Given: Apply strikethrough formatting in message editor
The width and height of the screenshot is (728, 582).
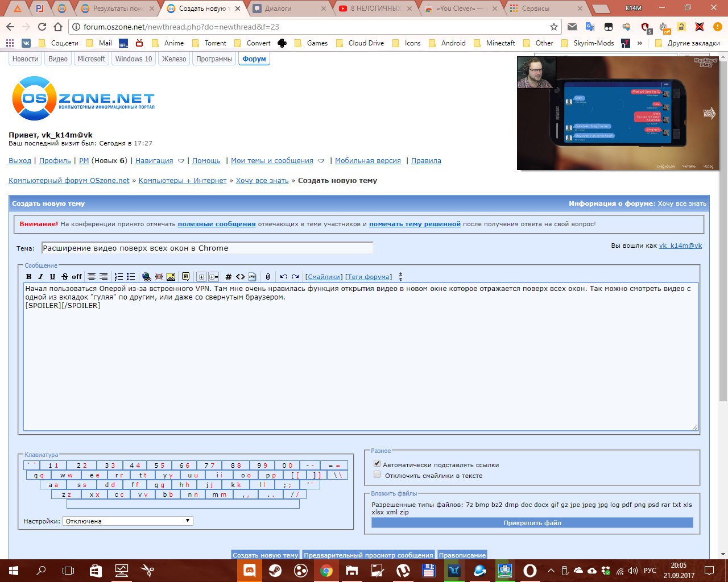Looking at the screenshot, I should (x=64, y=277).
